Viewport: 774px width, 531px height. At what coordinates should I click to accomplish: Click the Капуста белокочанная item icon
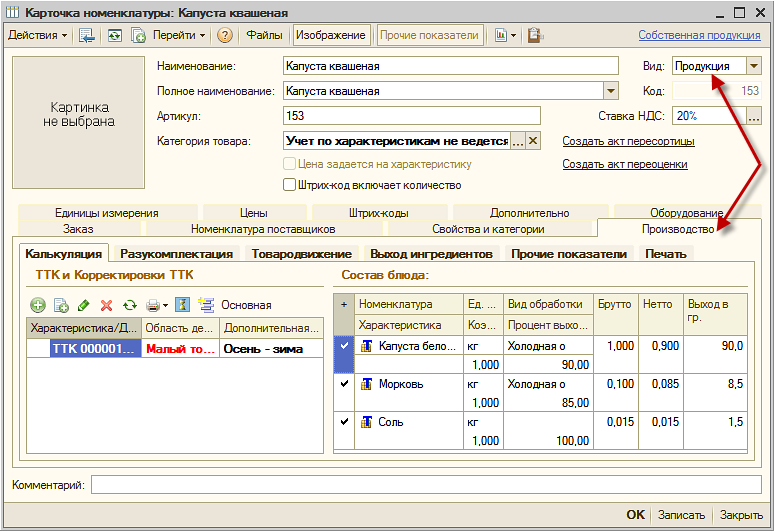tap(366, 346)
